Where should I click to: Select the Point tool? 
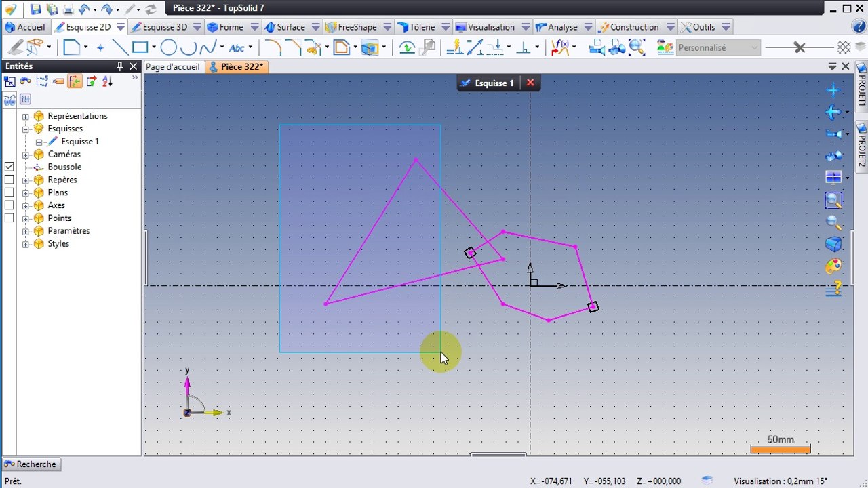point(100,47)
